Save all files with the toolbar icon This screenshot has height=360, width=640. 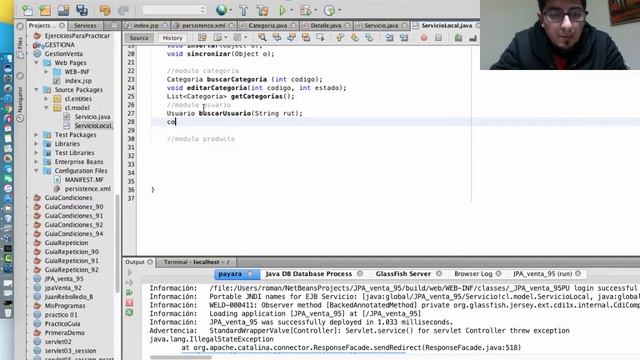[x=82, y=10]
